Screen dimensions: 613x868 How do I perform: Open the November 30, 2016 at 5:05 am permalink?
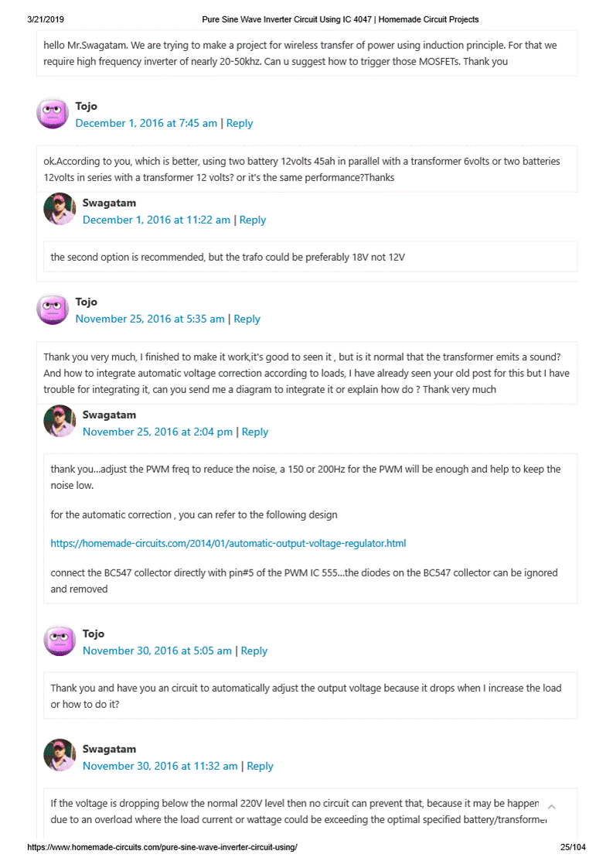[157, 651]
